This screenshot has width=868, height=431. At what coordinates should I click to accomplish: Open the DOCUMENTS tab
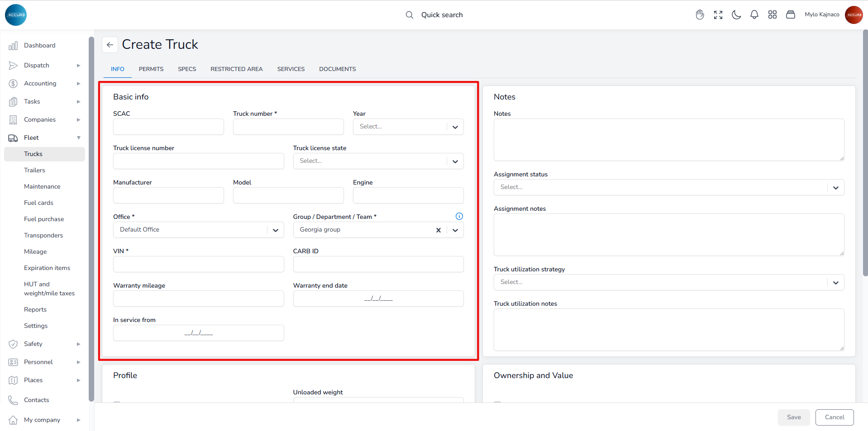(337, 69)
